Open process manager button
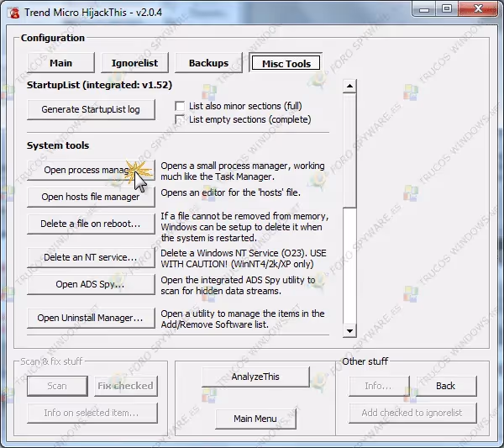Image resolution: width=504 pixels, height=448 pixels. pyautogui.click(x=91, y=170)
